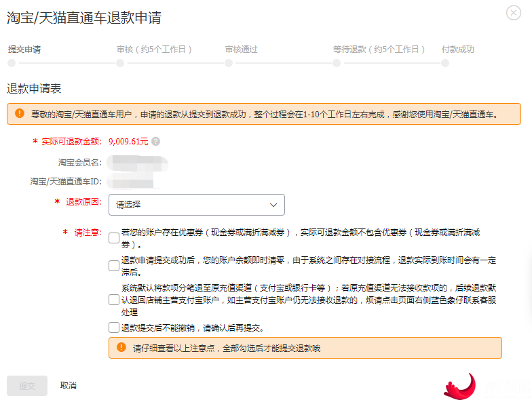Click the progress dot under 付款成功

445,63
